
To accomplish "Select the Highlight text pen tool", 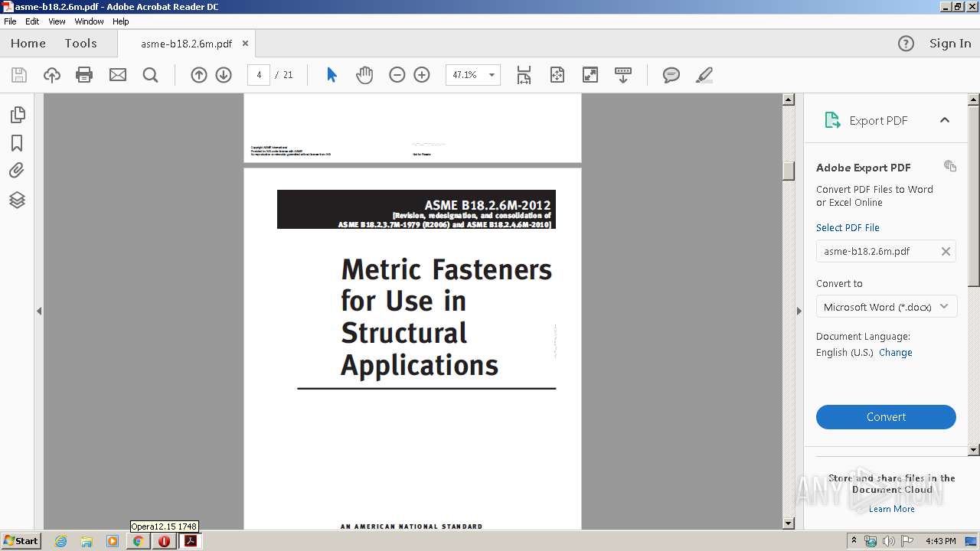I will tap(704, 75).
